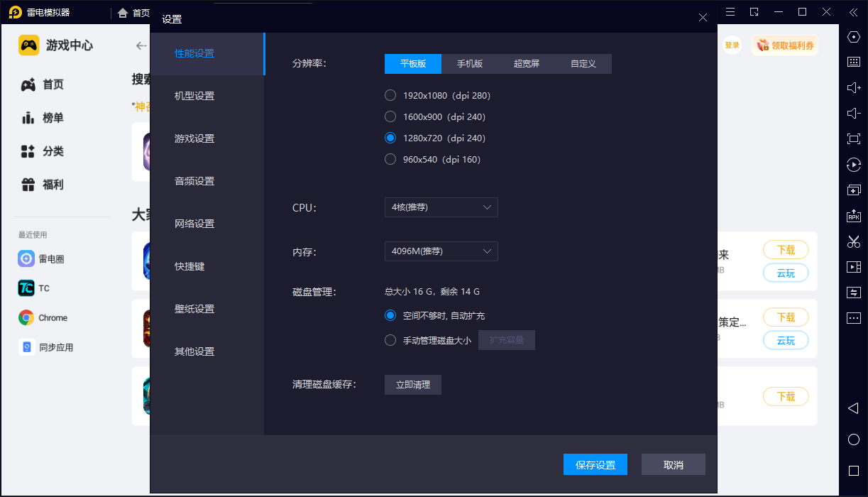Tap Android home circle button
Screen dimensions: 868x497
pos(854,439)
